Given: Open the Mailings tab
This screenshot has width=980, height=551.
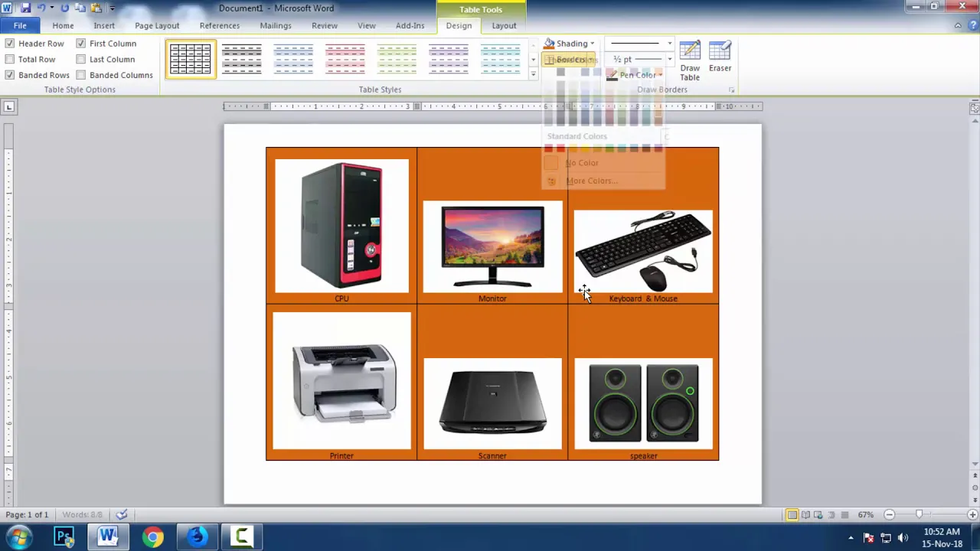Looking at the screenshot, I should [x=276, y=25].
